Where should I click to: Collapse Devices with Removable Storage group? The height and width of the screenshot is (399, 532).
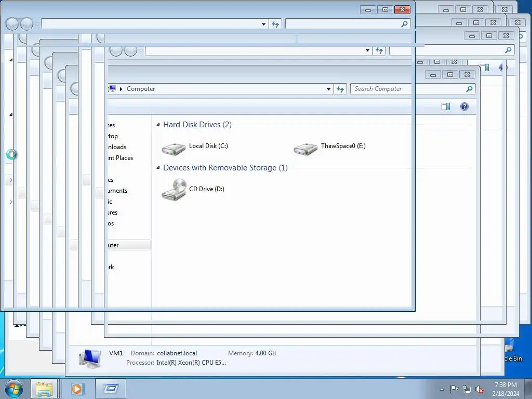tap(158, 168)
